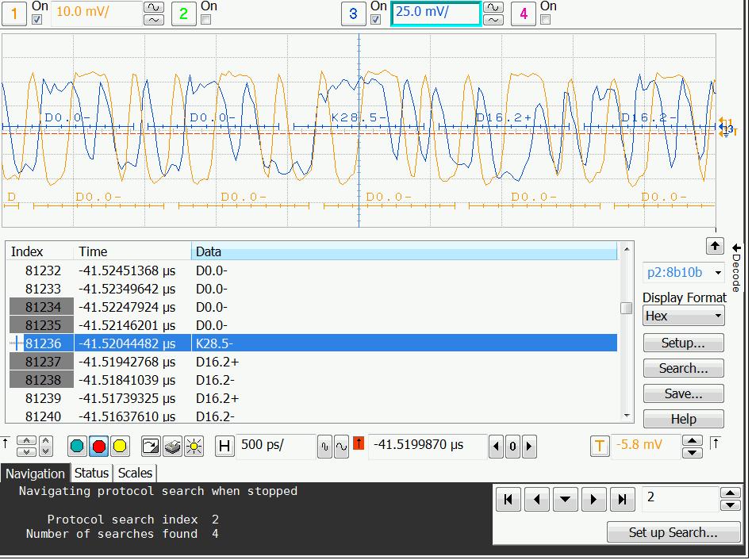Click the horizontal H scale icon
Screen dimensions: 752x560
(x=224, y=447)
